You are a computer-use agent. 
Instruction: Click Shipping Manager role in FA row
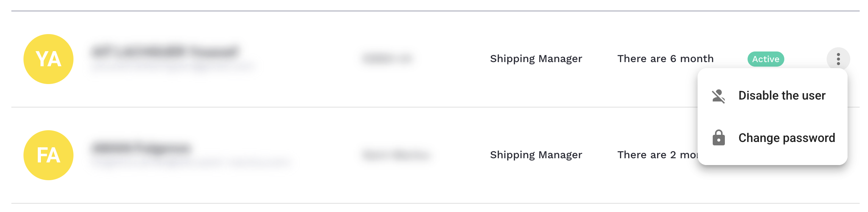(x=536, y=155)
